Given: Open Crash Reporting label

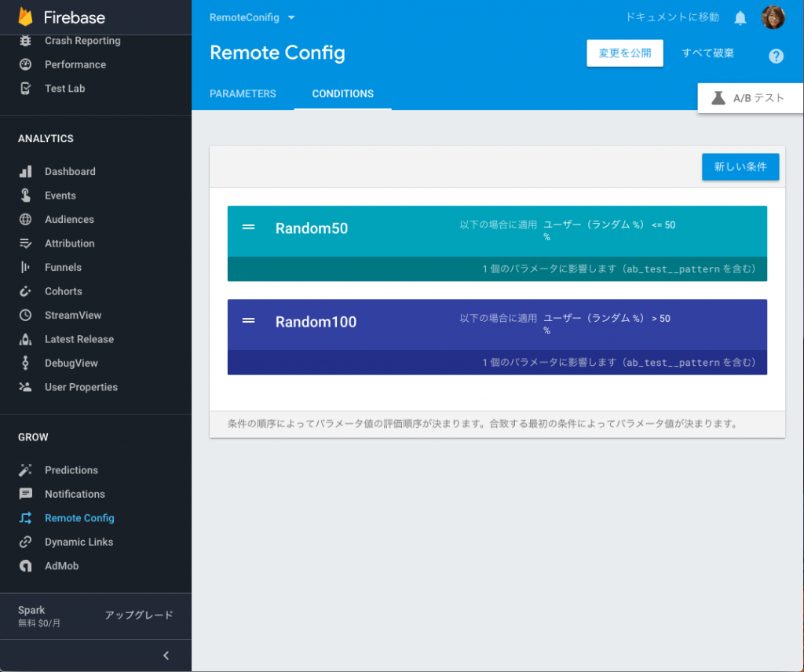Looking at the screenshot, I should pyautogui.click(x=82, y=41).
